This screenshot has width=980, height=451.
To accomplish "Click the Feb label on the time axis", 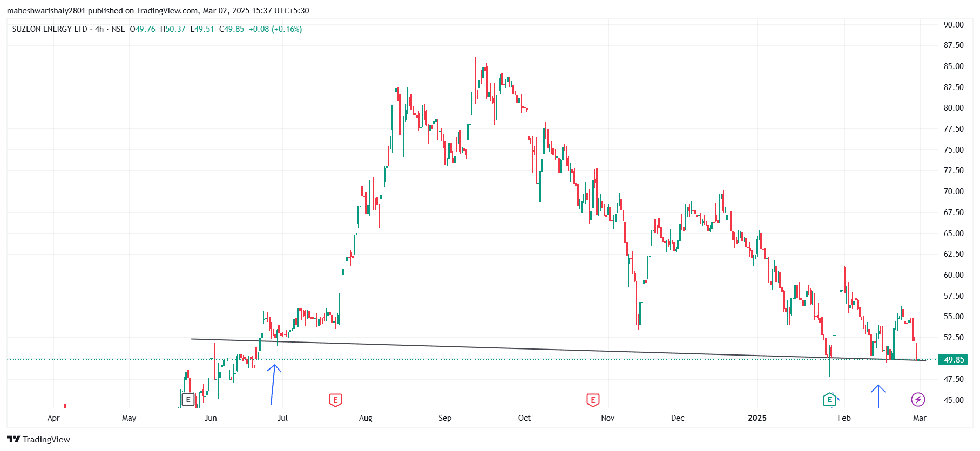I will coord(844,418).
